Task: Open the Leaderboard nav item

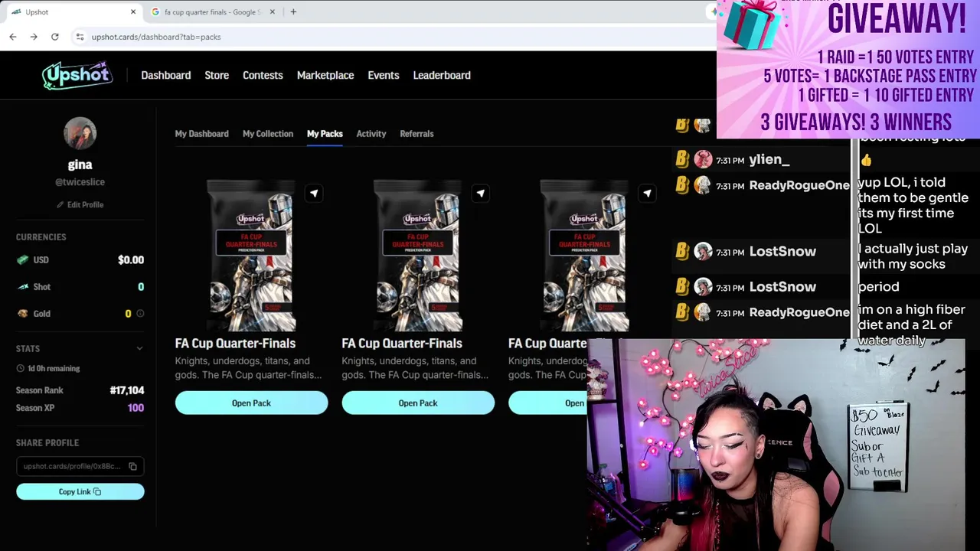Action: coord(442,75)
